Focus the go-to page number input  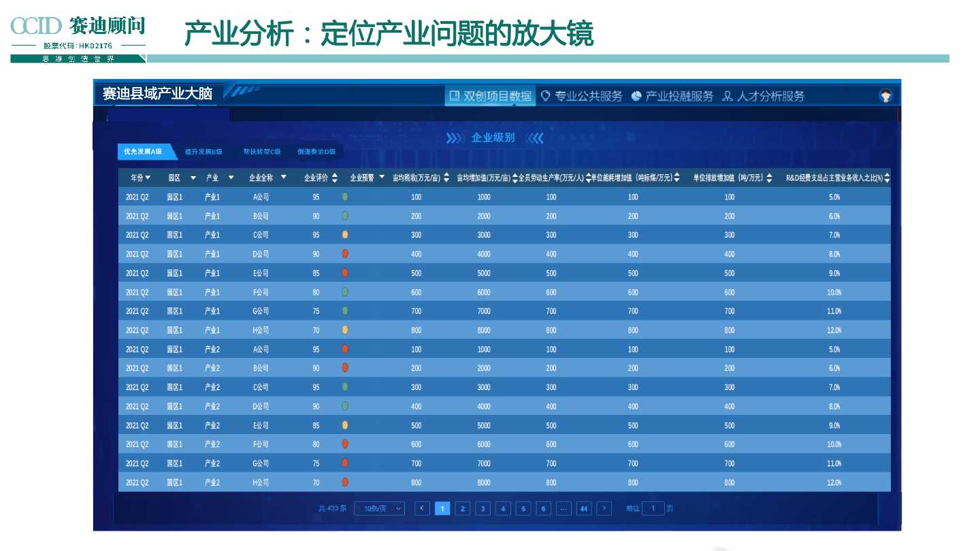coord(653,508)
